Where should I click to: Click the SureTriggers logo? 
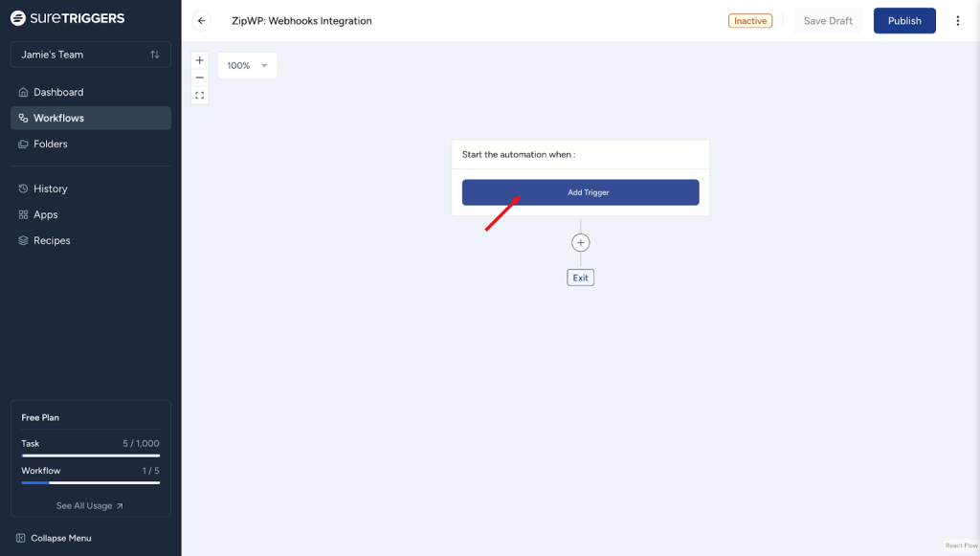tap(67, 18)
